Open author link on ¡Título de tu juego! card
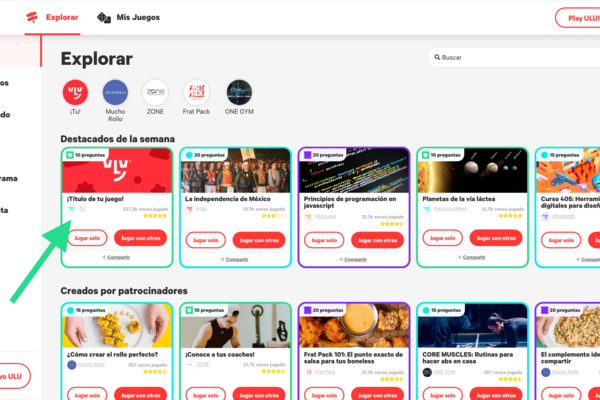Image resolution: width=600 pixels, height=400 pixels. tap(82, 209)
